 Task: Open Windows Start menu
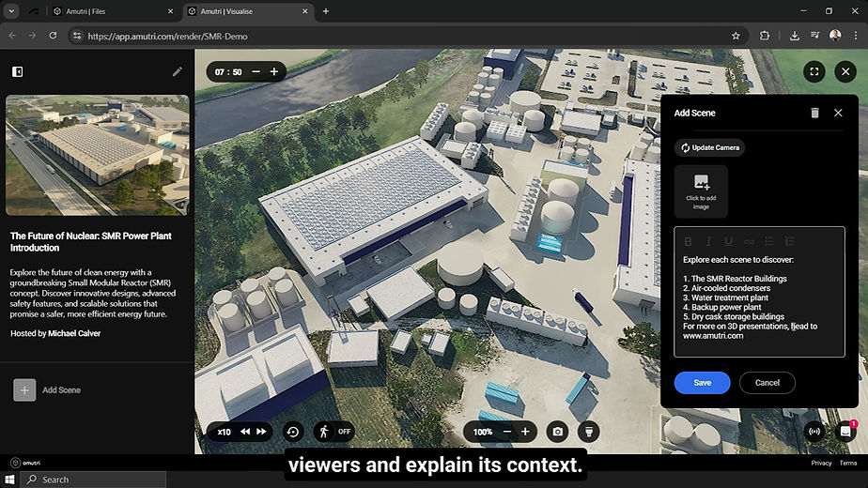tap(9, 480)
